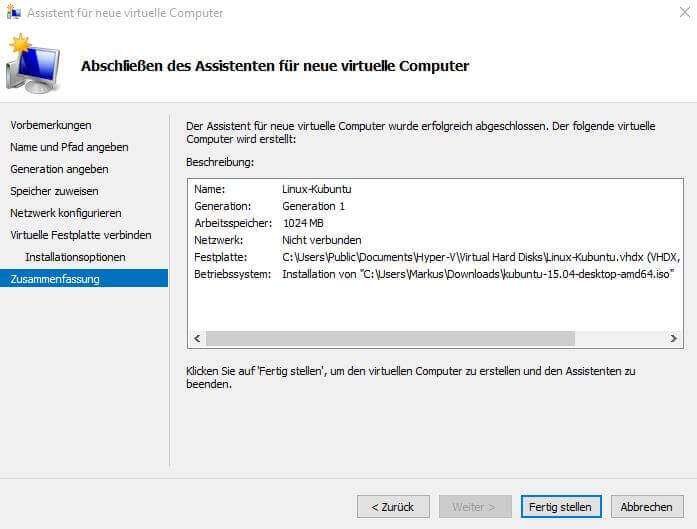This screenshot has width=697, height=529.
Task: Click the heading 'Abschließen des Assistenten'
Action: click(x=275, y=66)
